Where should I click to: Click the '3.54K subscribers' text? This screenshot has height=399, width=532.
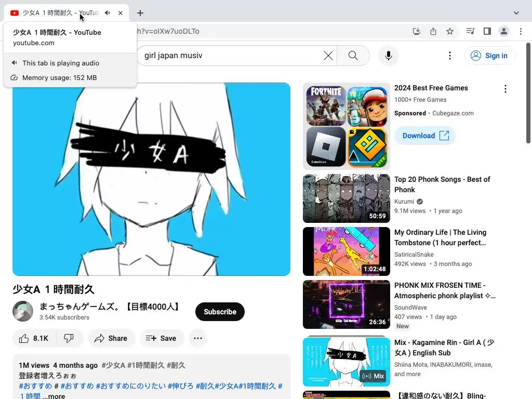point(64,317)
